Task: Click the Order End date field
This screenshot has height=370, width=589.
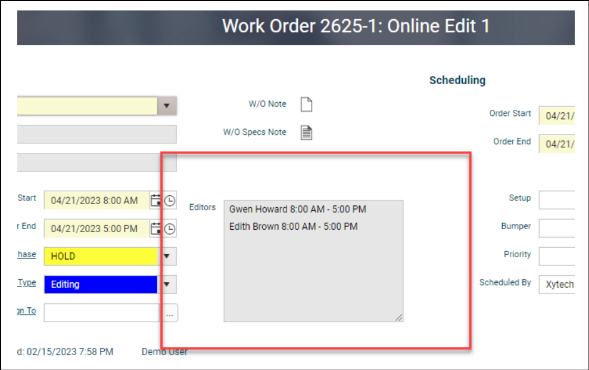Action: (557, 144)
